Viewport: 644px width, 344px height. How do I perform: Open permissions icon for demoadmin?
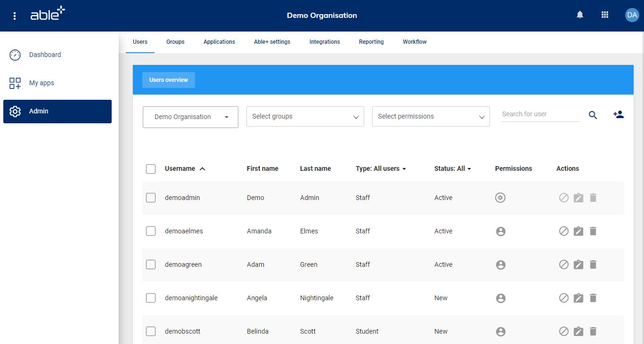(500, 198)
